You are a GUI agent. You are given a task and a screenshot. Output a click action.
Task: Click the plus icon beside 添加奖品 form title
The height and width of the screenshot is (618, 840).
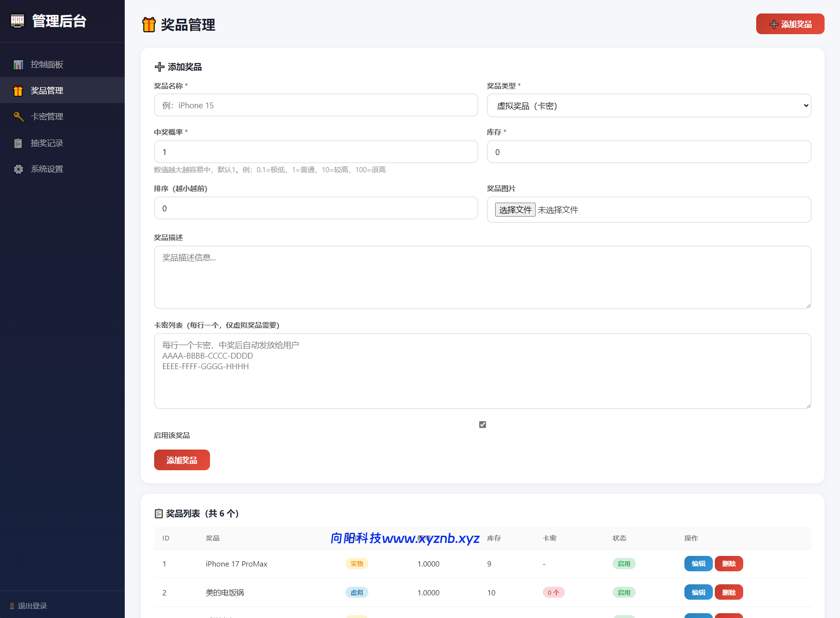[x=159, y=66]
